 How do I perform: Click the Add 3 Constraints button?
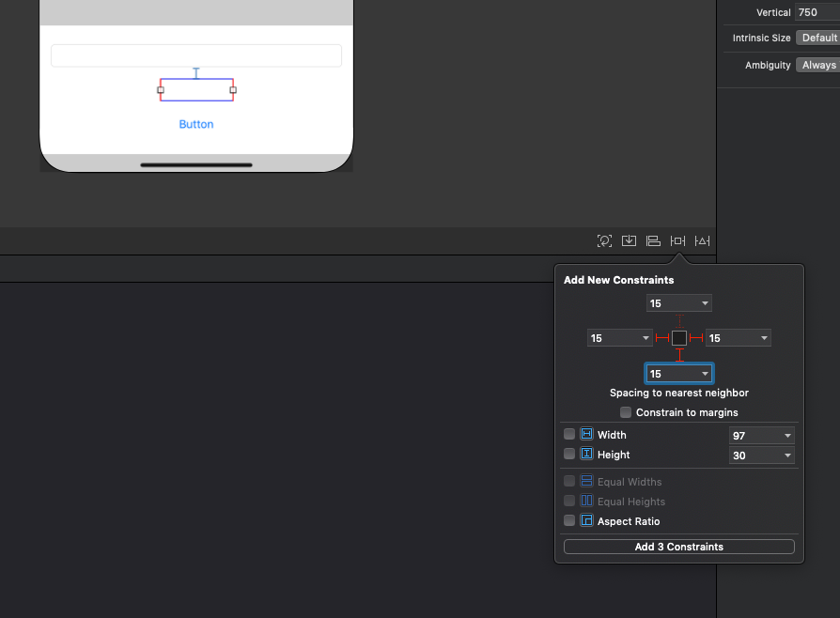[678, 547]
